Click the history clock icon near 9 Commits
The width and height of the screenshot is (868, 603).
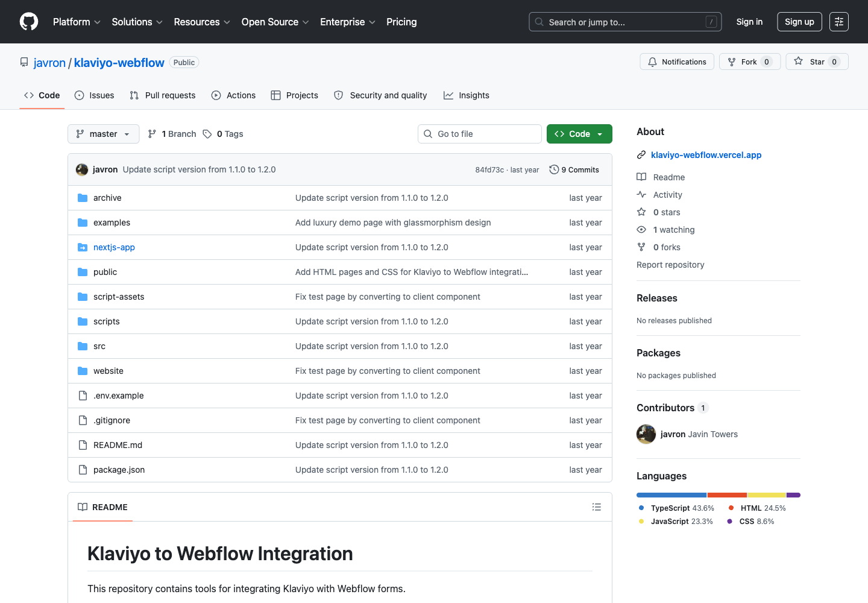(554, 169)
